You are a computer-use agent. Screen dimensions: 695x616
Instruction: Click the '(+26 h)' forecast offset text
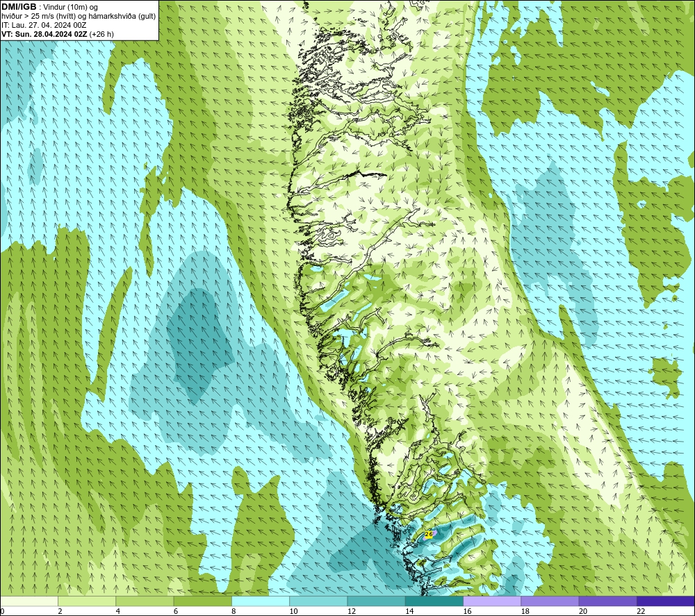[x=101, y=34]
